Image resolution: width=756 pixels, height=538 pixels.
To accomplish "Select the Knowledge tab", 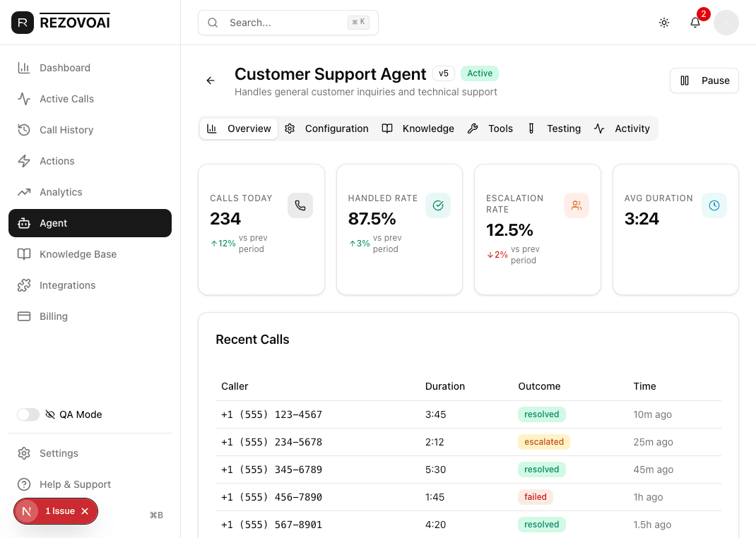I will 418,128.
